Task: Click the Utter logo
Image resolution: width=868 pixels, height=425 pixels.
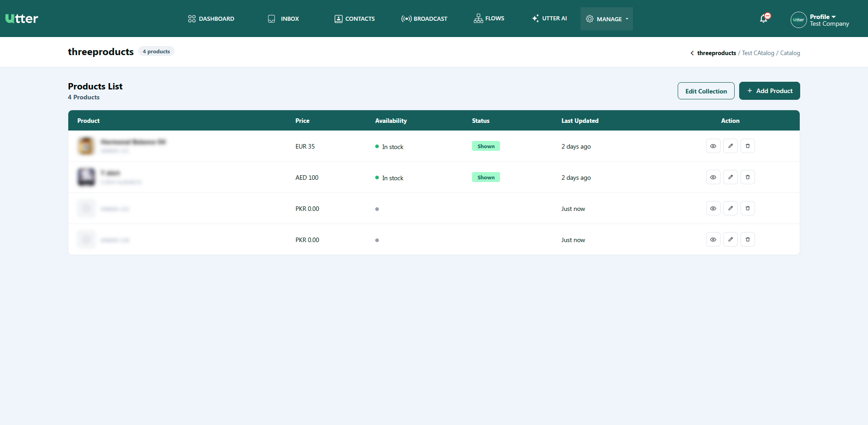Action: point(21,19)
